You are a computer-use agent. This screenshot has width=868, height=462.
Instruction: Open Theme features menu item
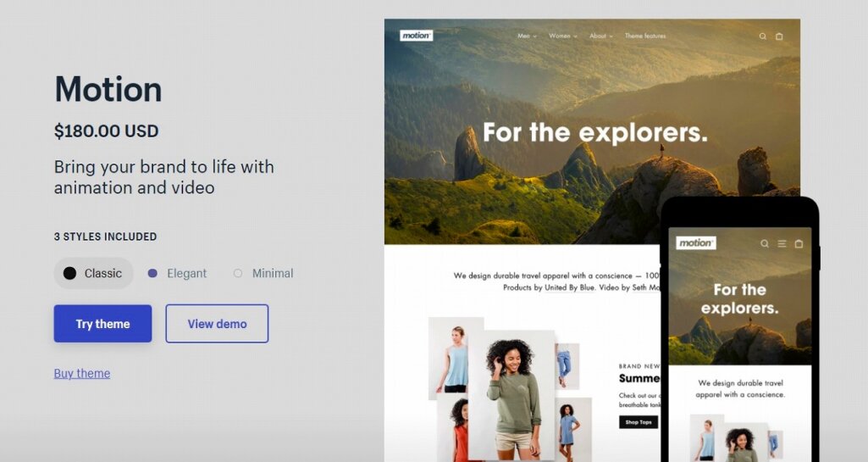pos(645,36)
